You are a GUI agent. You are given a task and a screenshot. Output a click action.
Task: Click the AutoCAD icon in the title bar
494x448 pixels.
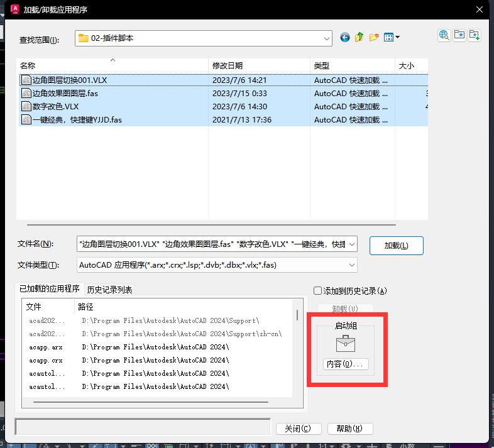(15, 9)
